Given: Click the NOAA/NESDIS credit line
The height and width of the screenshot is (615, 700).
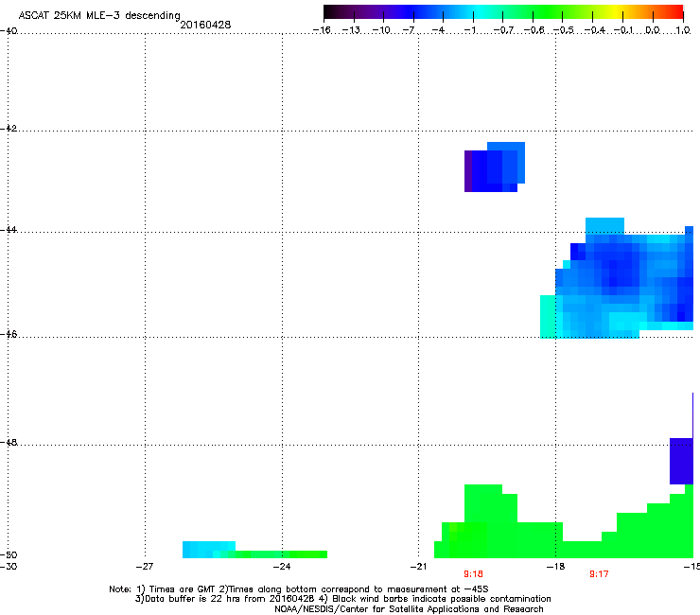Looking at the screenshot, I should pos(409,609).
